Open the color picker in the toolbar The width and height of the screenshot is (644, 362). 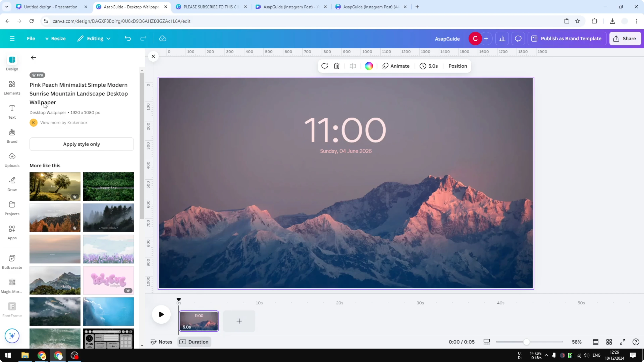click(369, 66)
